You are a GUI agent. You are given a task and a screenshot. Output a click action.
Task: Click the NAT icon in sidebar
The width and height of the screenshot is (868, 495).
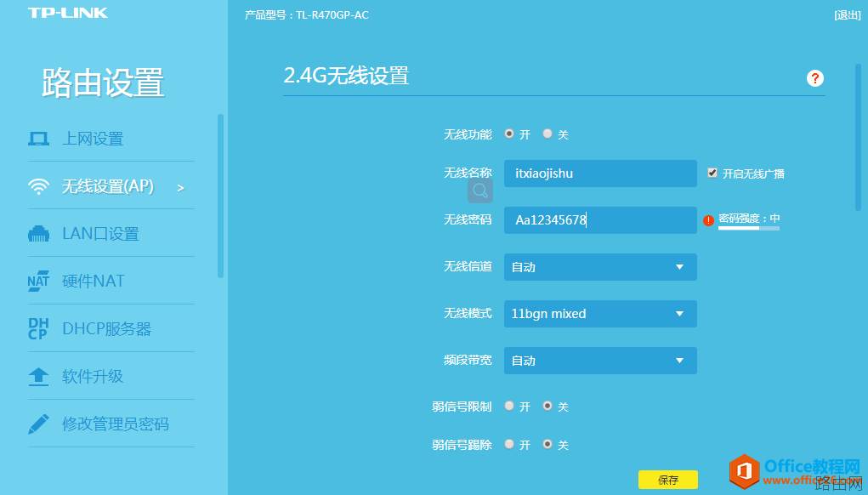(38, 281)
